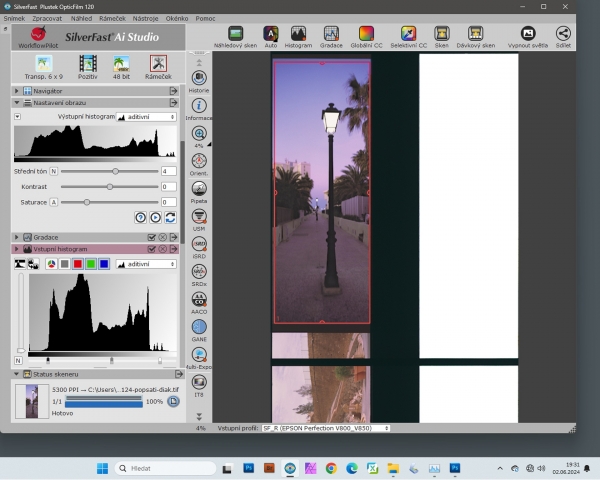Open the Gradace tool in top toolbar

click(x=331, y=37)
